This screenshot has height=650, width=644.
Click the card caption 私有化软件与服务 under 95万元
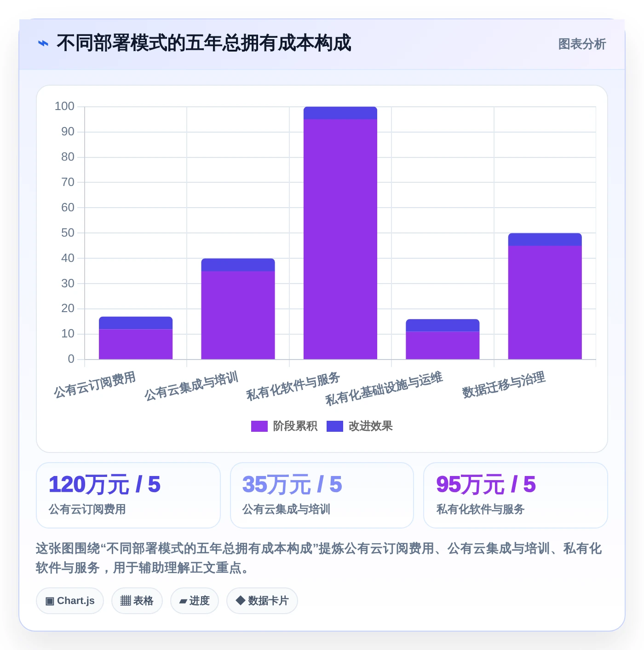tap(480, 509)
